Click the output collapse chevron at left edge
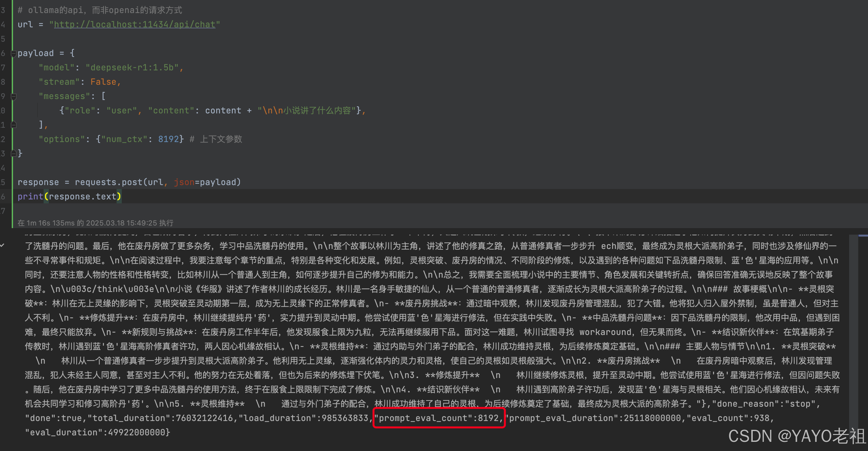This screenshot has width=868, height=451. pos(2,246)
